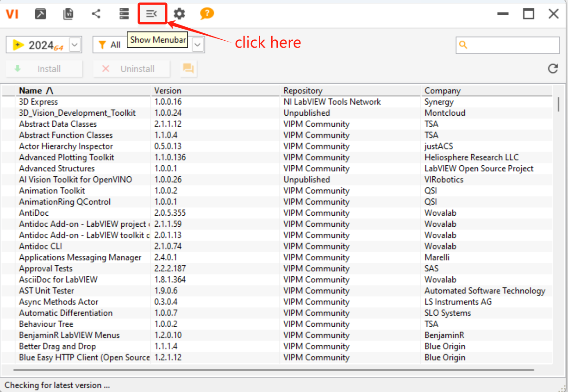Click the refresh package list icon
This screenshot has height=392, width=568.
pyautogui.click(x=553, y=68)
